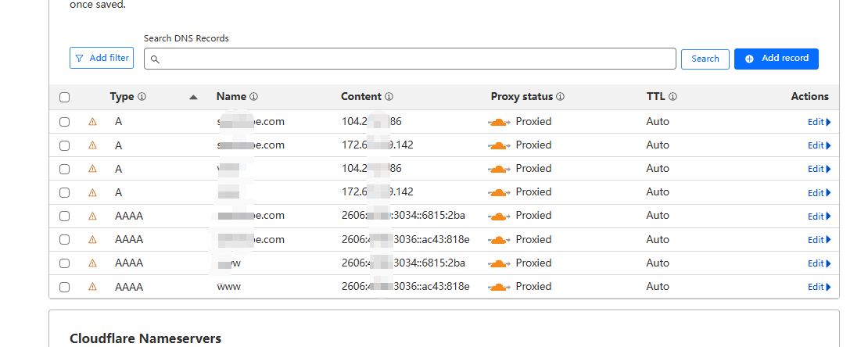Click the info icon next to Type

click(x=142, y=97)
